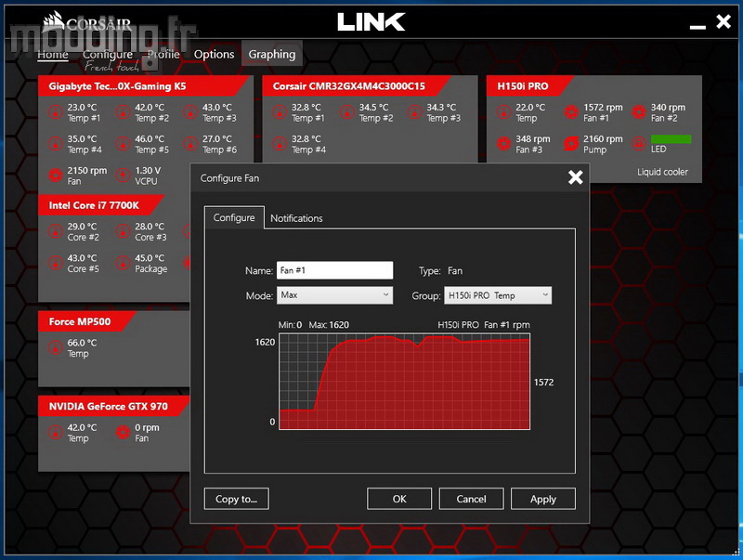Click the Corsair memory Temp #4 icon
743x560 pixels.
click(280, 144)
